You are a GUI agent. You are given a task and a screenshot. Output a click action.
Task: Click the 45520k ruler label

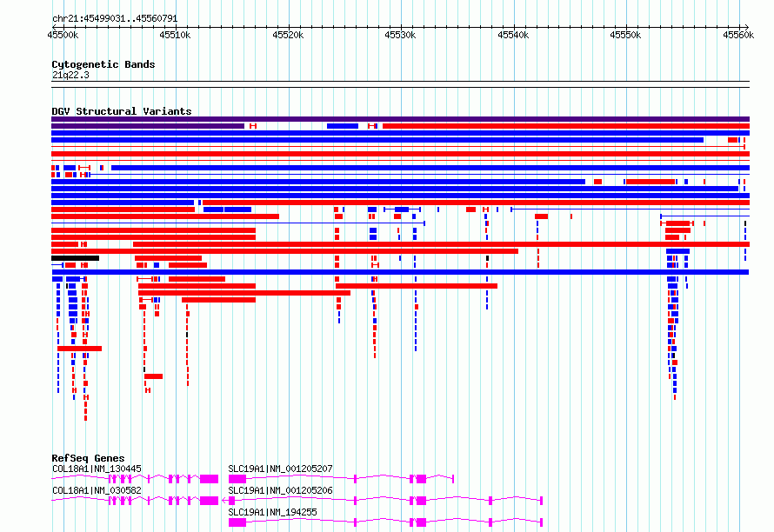[x=288, y=35]
